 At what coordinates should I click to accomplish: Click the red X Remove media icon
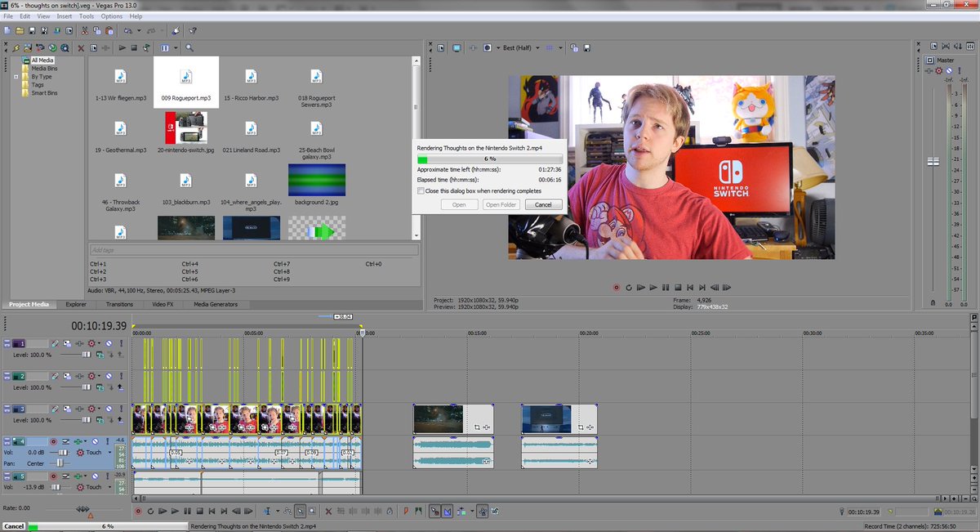pyautogui.click(x=81, y=48)
